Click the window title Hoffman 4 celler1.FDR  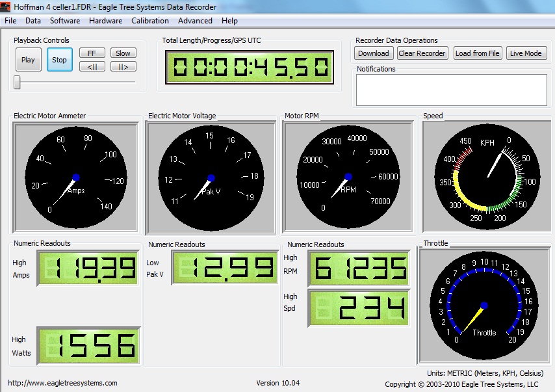pyautogui.click(x=115, y=7)
